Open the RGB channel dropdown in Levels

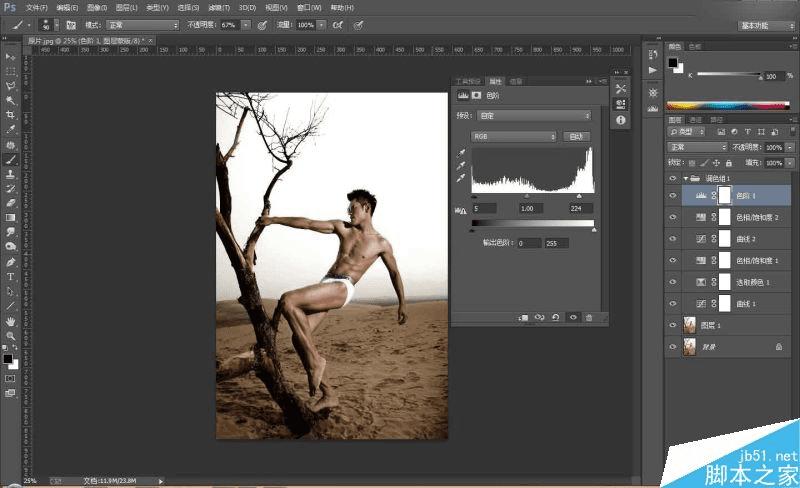point(514,135)
